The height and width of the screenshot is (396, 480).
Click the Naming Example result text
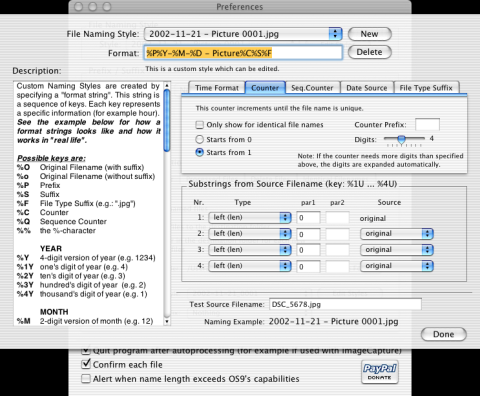click(334, 322)
